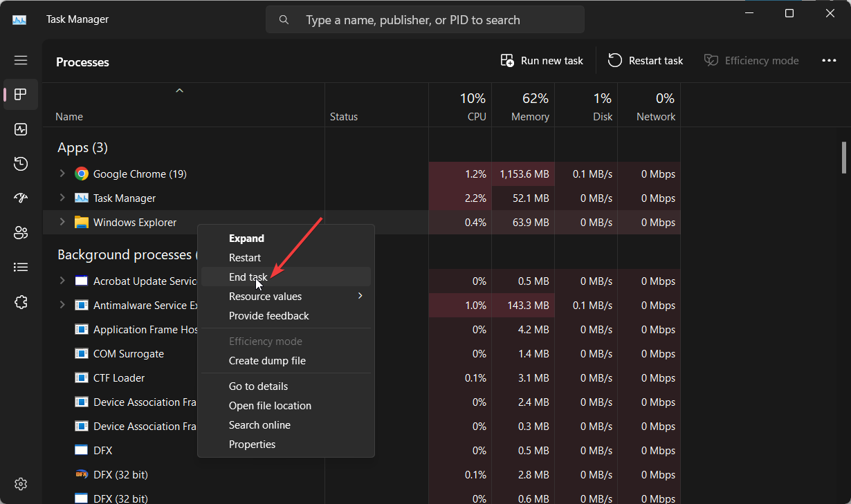Choose Restart in the context menu
This screenshot has width=851, height=504.
pos(286,258)
